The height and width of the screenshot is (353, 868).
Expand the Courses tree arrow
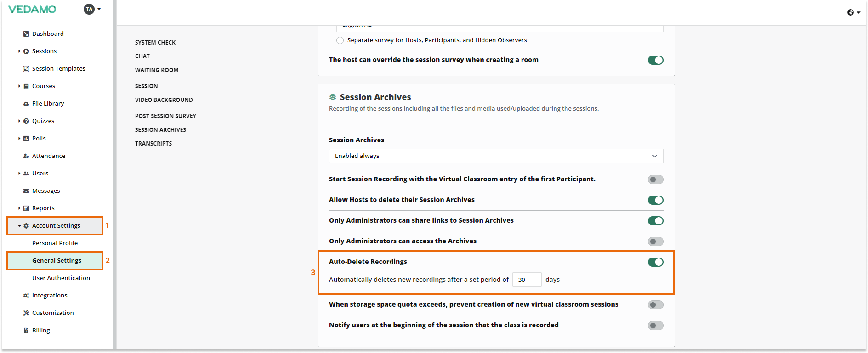(x=19, y=86)
